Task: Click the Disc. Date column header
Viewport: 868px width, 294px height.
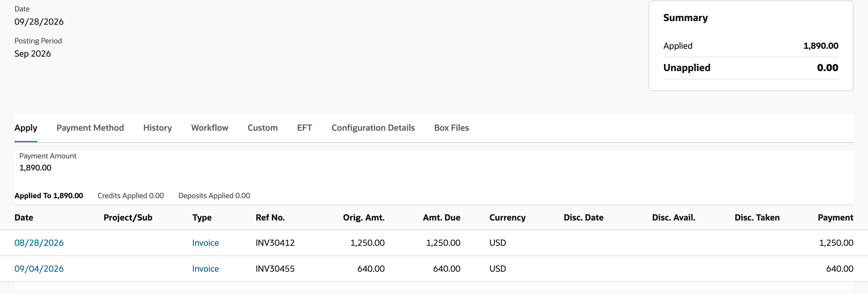Action: click(583, 217)
